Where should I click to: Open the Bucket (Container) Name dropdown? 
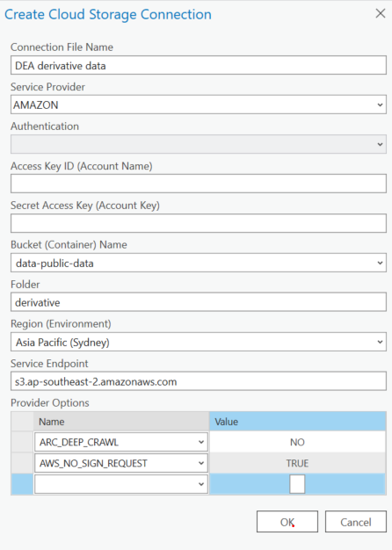[x=199, y=263]
